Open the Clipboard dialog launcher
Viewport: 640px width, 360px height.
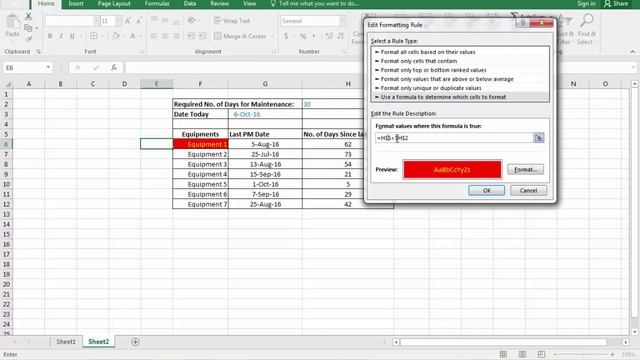[x=39, y=52]
